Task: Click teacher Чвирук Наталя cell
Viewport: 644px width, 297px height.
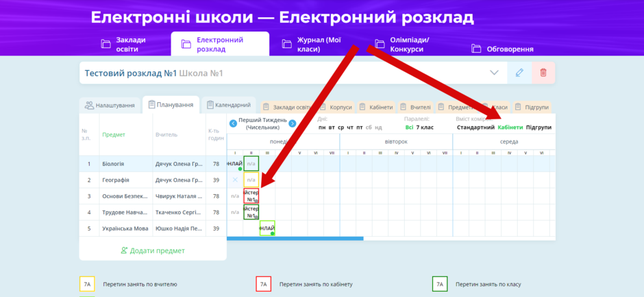Action: click(x=179, y=196)
